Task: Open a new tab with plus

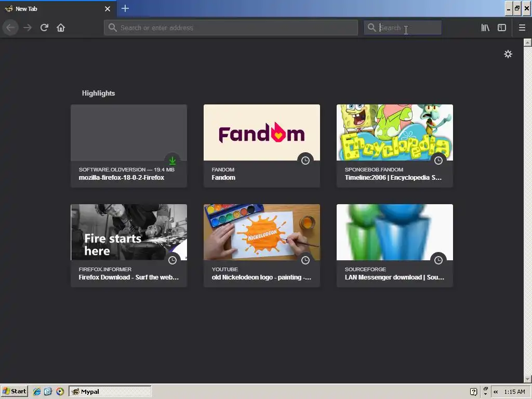Action: tap(125, 8)
